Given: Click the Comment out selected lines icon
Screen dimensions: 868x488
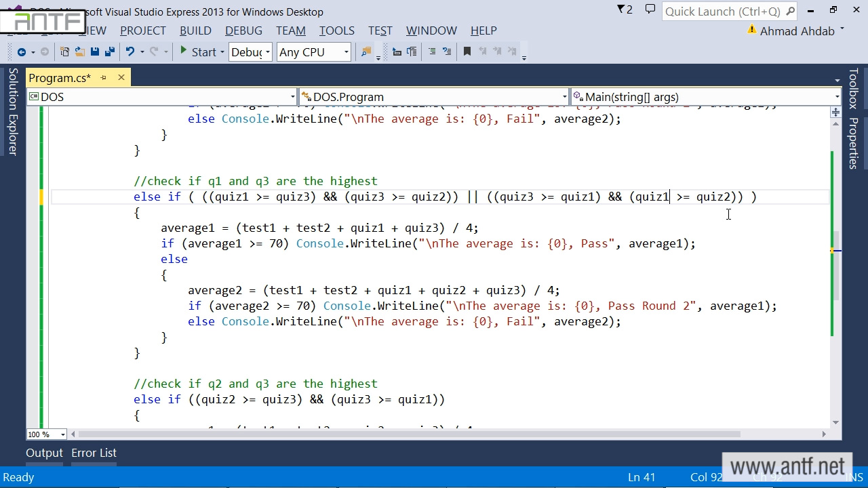Looking at the screenshot, I should point(431,52).
